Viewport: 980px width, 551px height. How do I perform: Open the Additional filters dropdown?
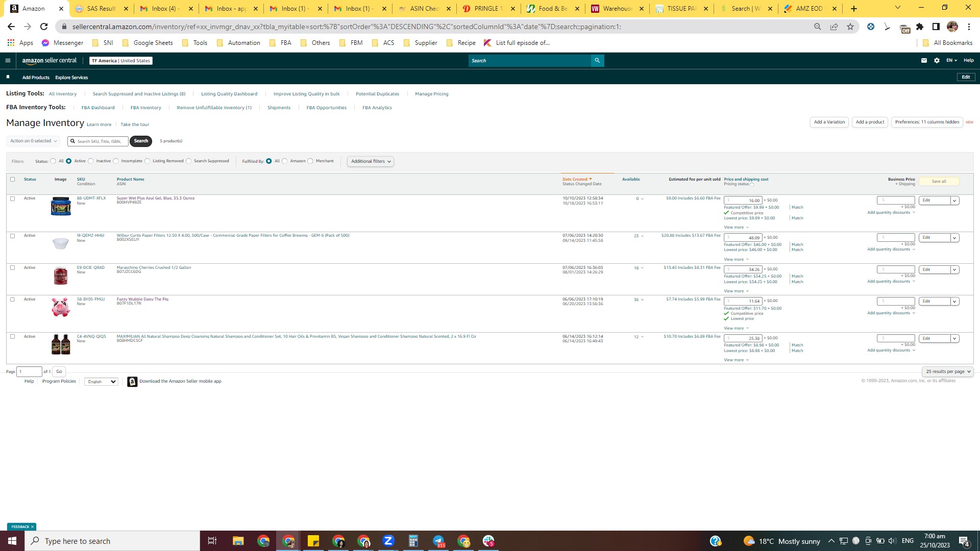click(371, 161)
